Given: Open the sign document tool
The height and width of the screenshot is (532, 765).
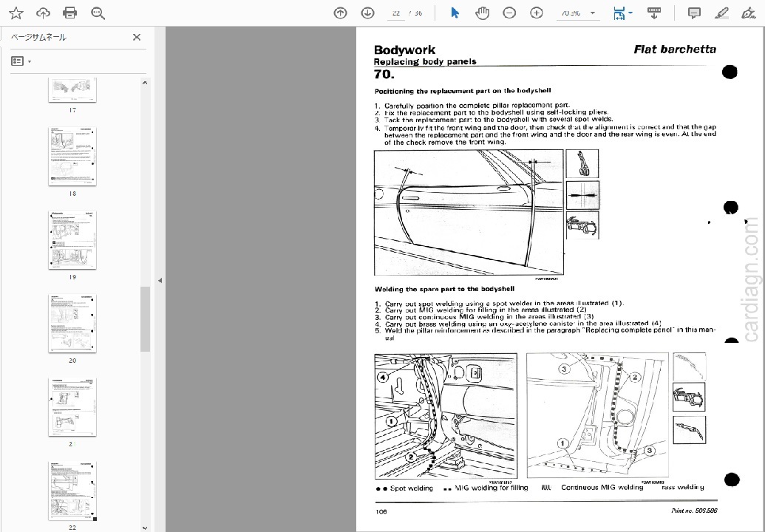Looking at the screenshot, I should click(x=749, y=13).
